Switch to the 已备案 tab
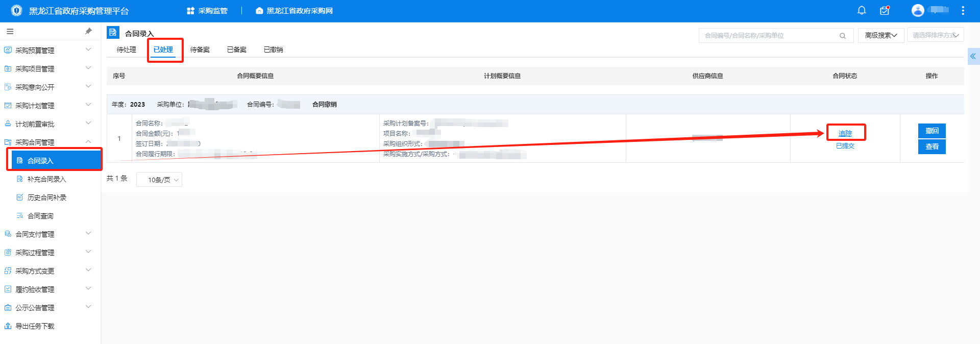Image resolution: width=980 pixels, height=344 pixels. click(x=237, y=50)
